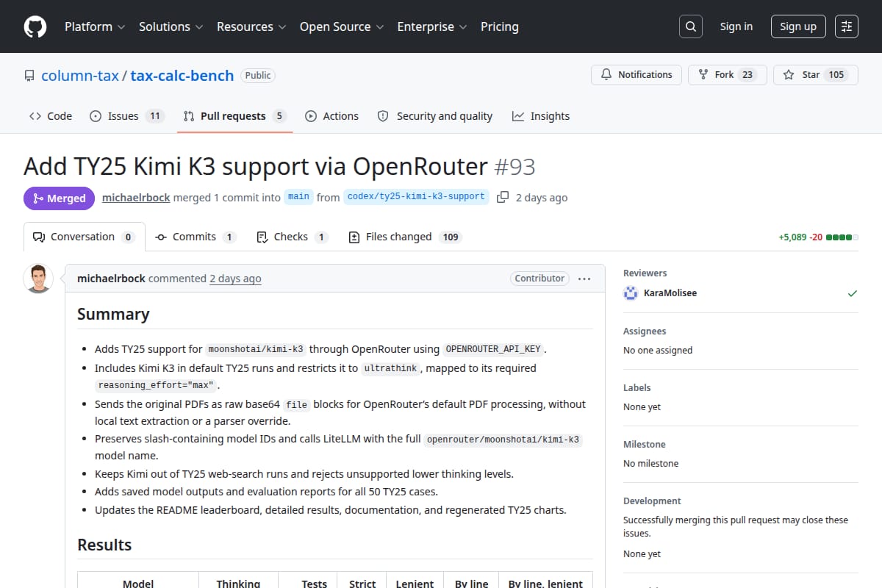Expand the Open Source menu
The width and height of the screenshot is (882, 588).
[341, 26]
